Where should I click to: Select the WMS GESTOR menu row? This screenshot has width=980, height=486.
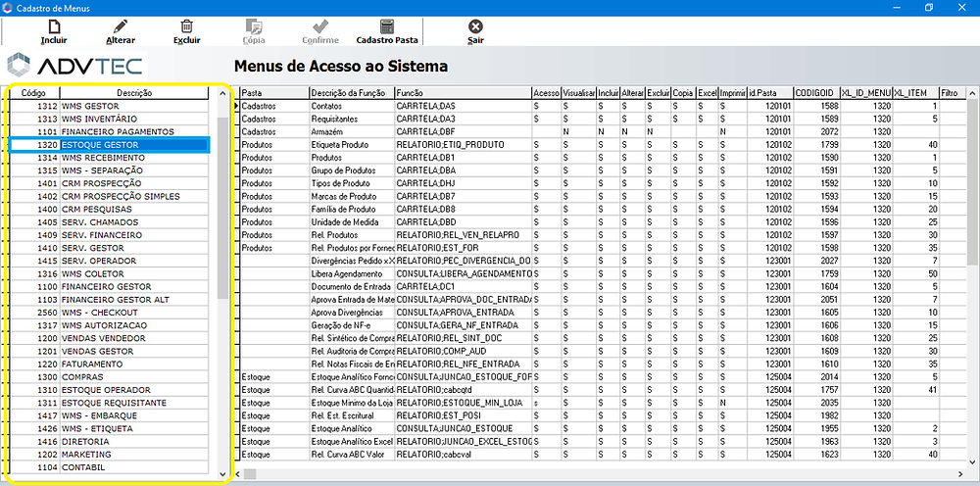coord(109,106)
